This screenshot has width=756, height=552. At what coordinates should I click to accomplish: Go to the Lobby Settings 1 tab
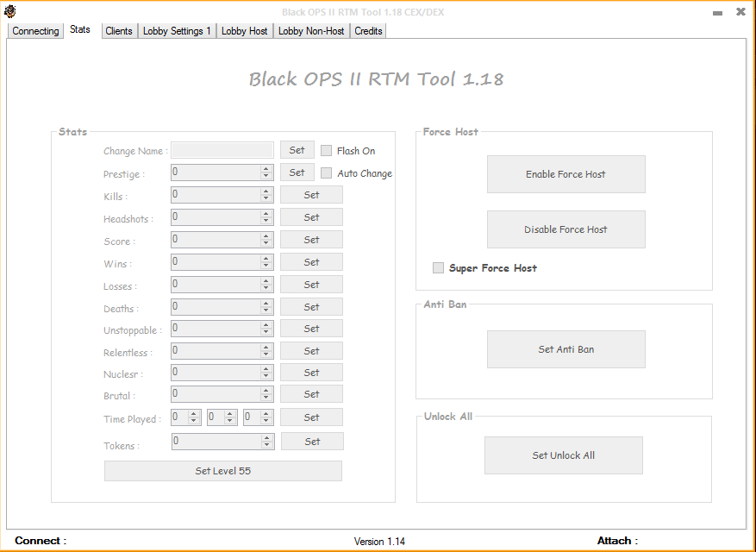[177, 31]
